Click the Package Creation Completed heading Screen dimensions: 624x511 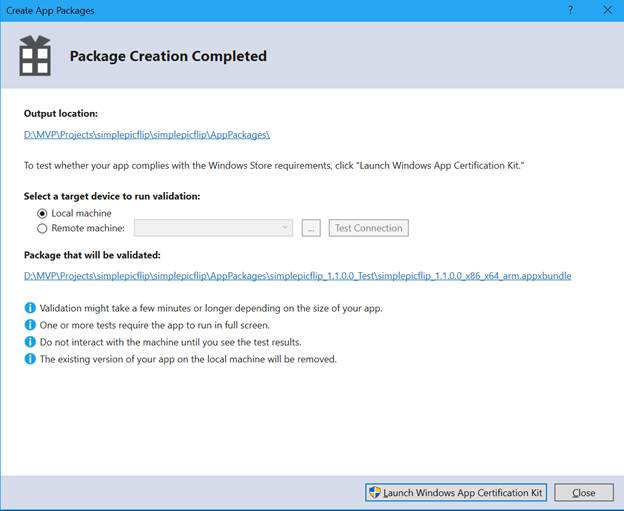168,56
